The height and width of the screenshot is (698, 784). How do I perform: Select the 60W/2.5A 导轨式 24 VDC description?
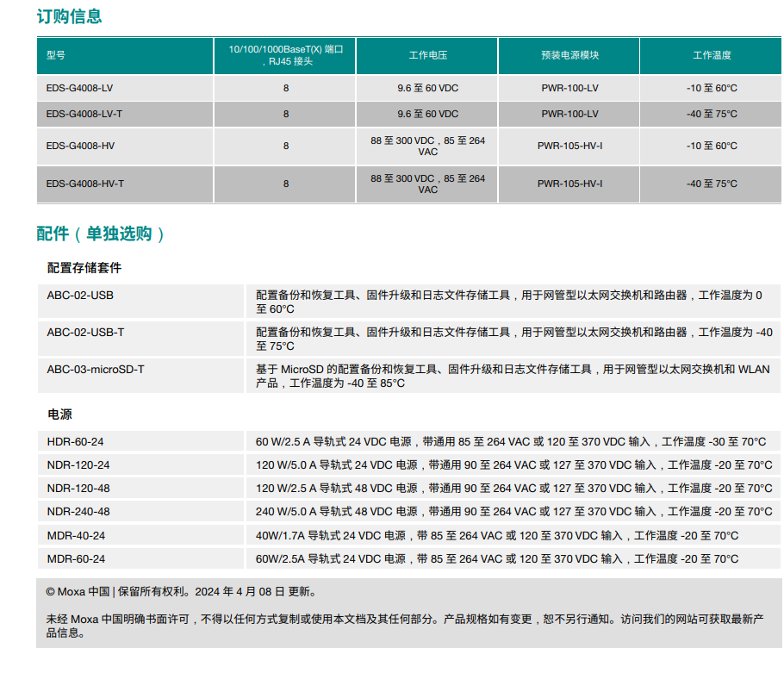point(497,559)
